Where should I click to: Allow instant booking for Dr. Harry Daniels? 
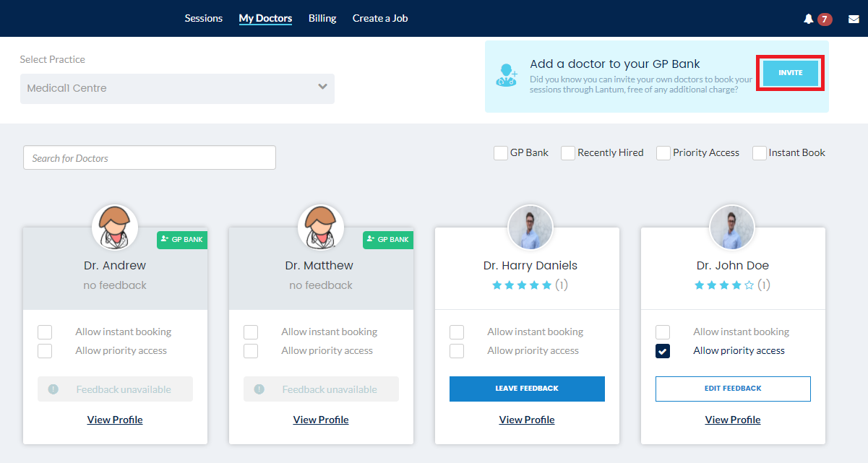click(457, 332)
